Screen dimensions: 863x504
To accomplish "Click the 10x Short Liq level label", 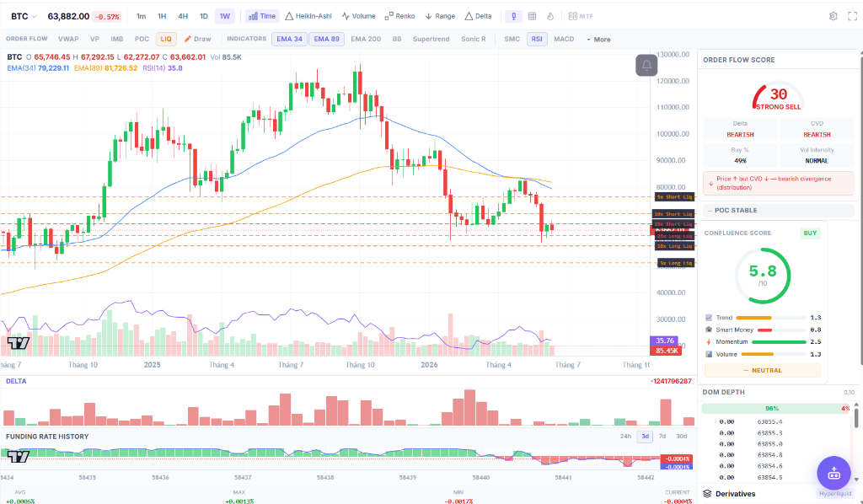I will (673, 214).
